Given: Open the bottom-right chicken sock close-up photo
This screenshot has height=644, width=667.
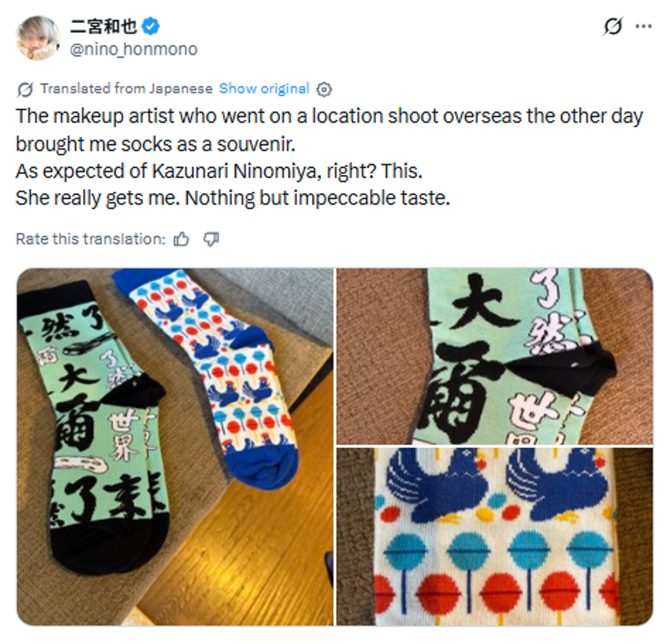Looking at the screenshot, I should [x=494, y=536].
